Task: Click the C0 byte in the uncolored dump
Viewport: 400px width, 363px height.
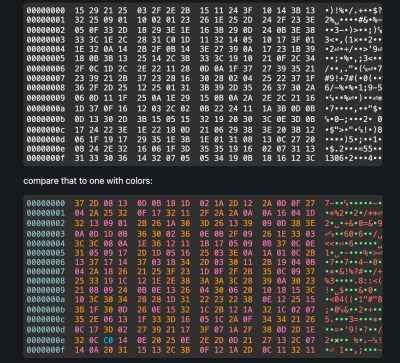Action: tap(171, 40)
